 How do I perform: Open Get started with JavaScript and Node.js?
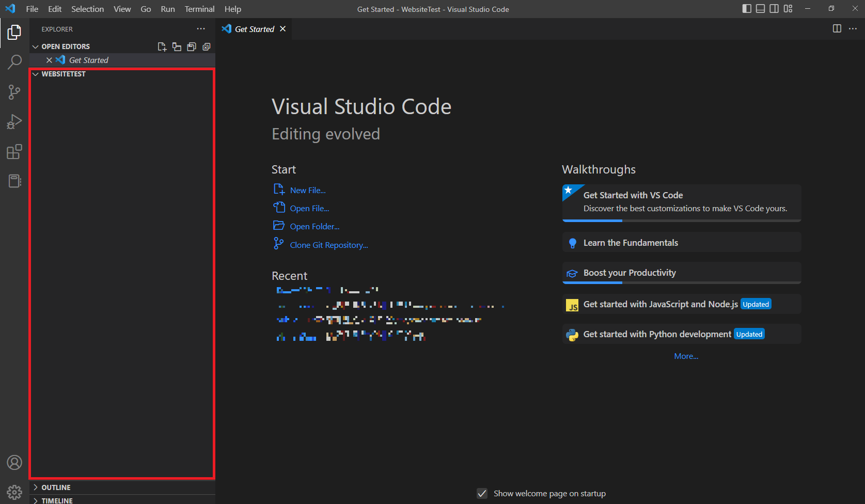(x=682, y=304)
